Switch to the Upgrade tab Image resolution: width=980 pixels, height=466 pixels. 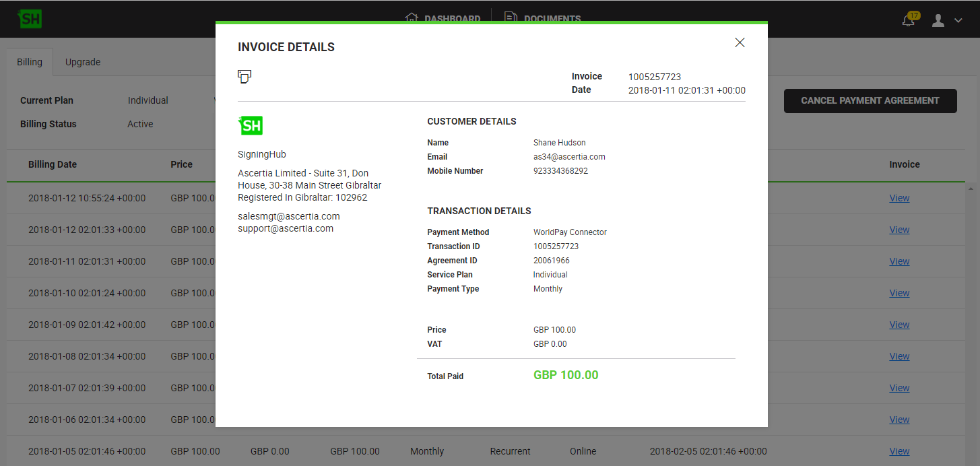click(83, 62)
